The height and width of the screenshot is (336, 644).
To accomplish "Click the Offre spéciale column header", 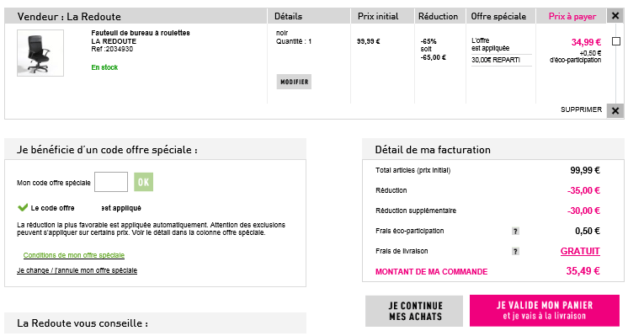I will tap(498, 17).
